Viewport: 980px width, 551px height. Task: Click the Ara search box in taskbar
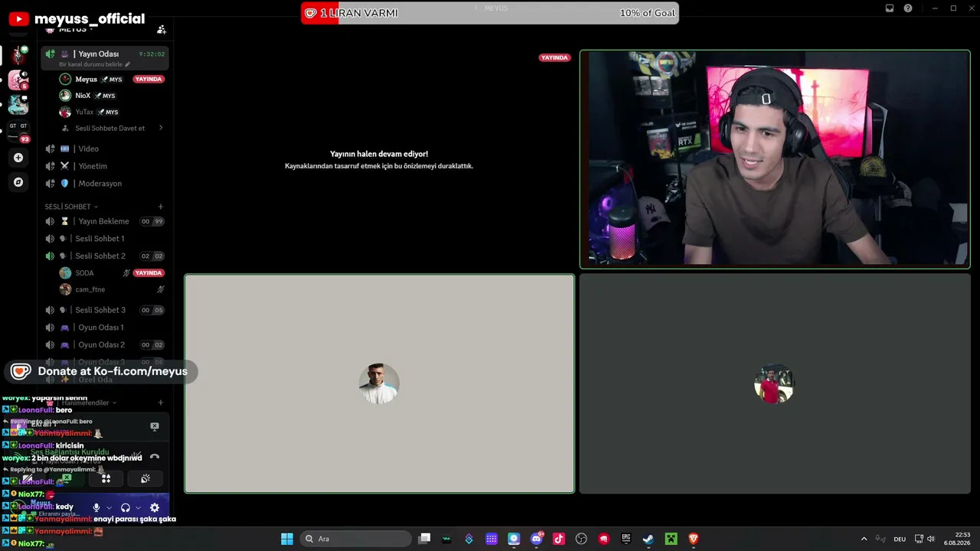click(355, 539)
